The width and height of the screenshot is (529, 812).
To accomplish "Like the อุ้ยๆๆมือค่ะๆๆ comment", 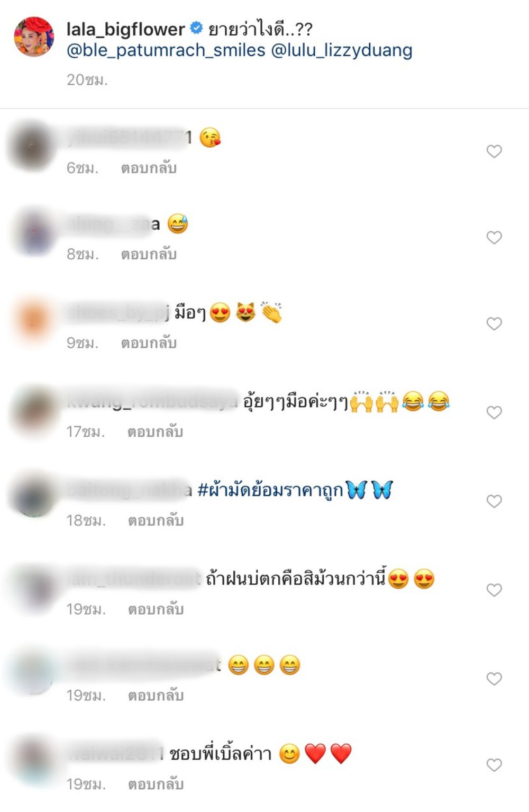I will pos(494,412).
